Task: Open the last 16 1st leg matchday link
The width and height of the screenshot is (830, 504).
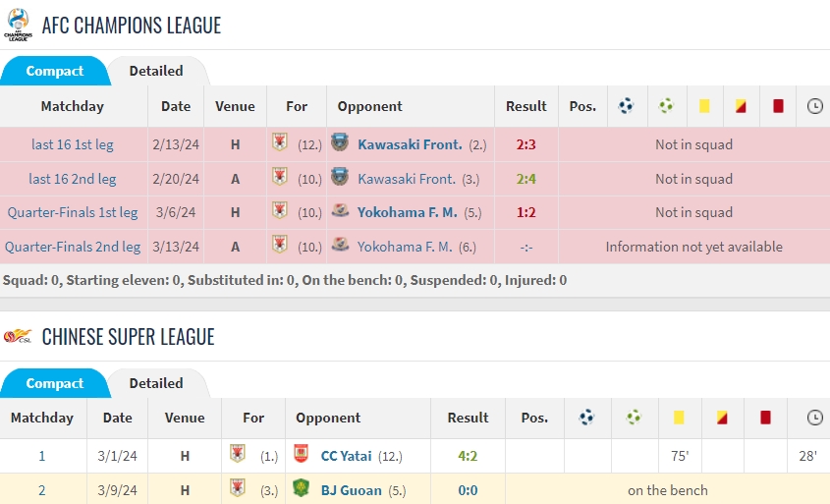Action: pyautogui.click(x=73, y=144)
